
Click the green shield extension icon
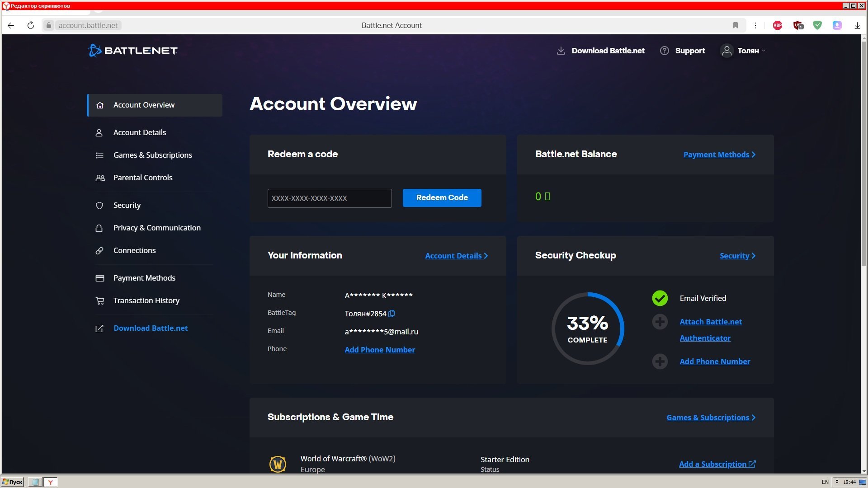tap(817, 25)
